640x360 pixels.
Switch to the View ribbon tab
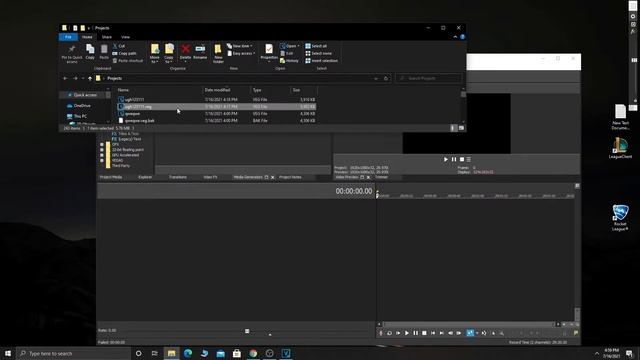[x=125, y=37]
